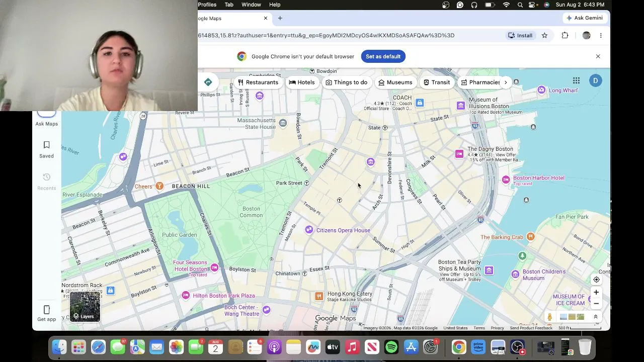Select the Citizens Opera House pin

click(309, 230)
